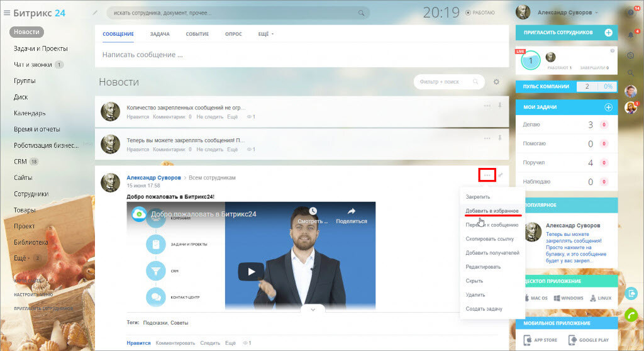
Task: Open the ПУЛЬС КОМПАНИИ progress indicator
Action: 567,86
